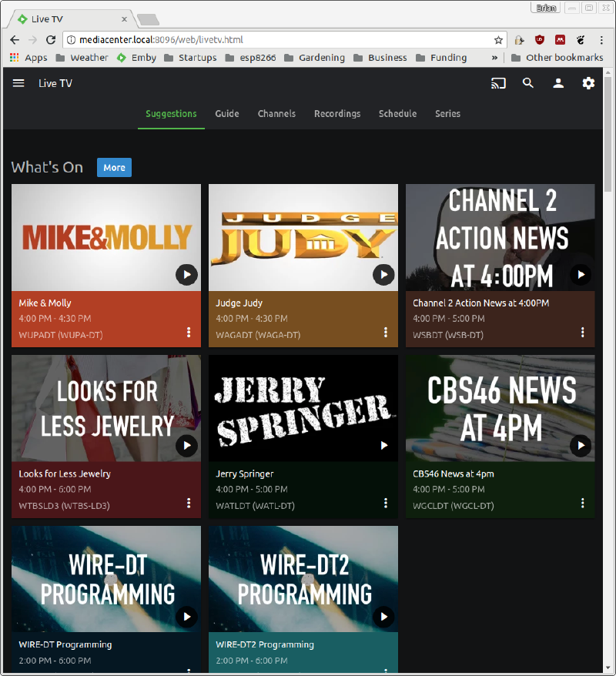
Task: Open the Jerry Springer poster thumbnail
Action: pyautogui.click(x=303, y=408)
